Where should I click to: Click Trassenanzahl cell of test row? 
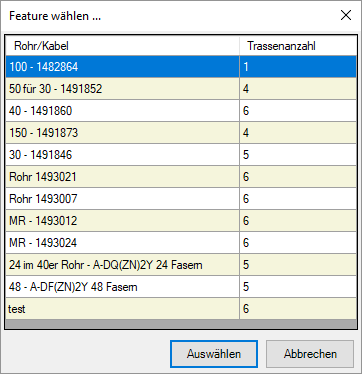pos(298,309)
